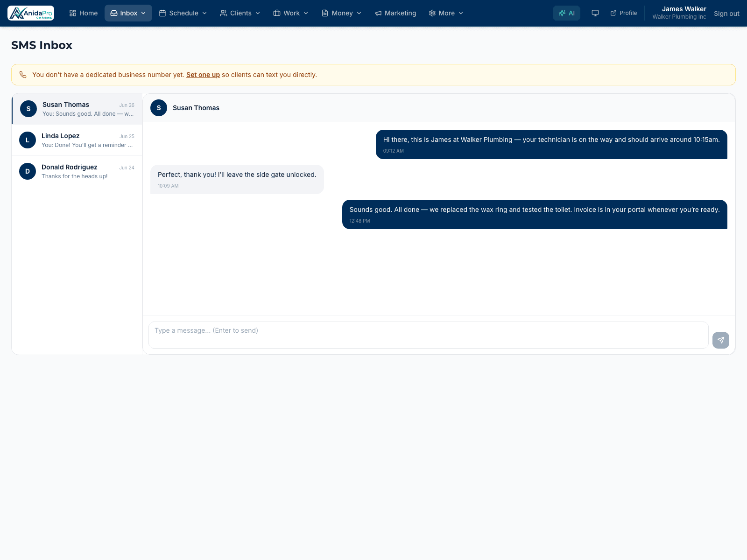Open the Work menu
This screenshot has height=560, width=747.
(291, 13)
